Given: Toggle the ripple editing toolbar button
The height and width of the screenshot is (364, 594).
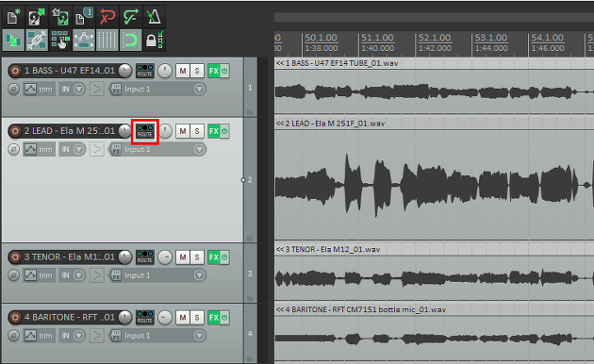Looking at the screenshot, I should coord(60,41).
